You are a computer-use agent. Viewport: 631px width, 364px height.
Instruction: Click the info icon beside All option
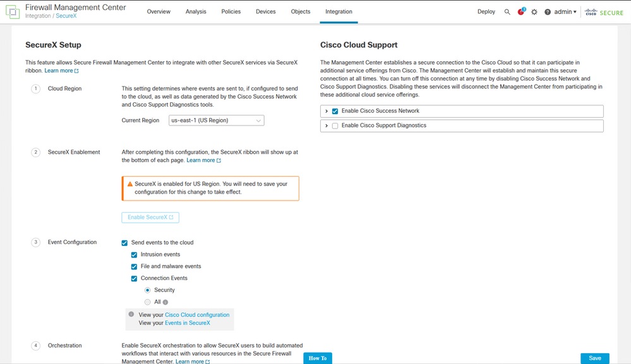coord(165,302)
